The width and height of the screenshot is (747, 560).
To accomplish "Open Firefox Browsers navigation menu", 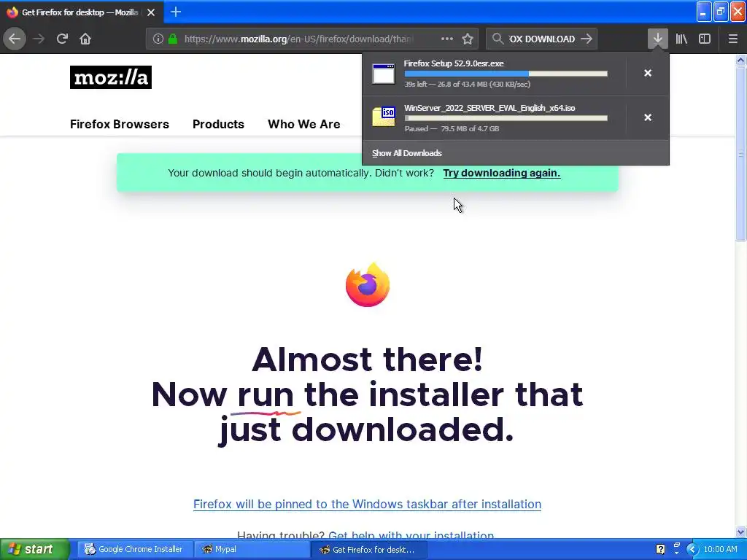I will click(120, 124).
